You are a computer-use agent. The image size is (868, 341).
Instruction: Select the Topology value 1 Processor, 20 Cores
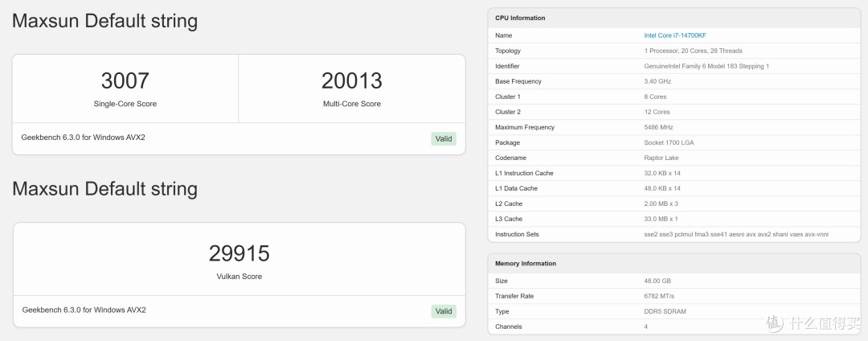pyautogui.click(x=693, y=51)
